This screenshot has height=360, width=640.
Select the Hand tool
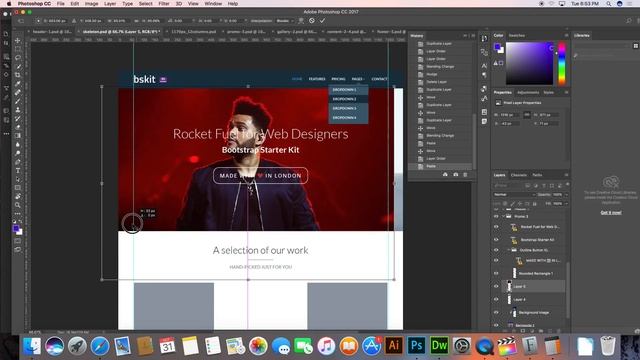pos(18,197)
